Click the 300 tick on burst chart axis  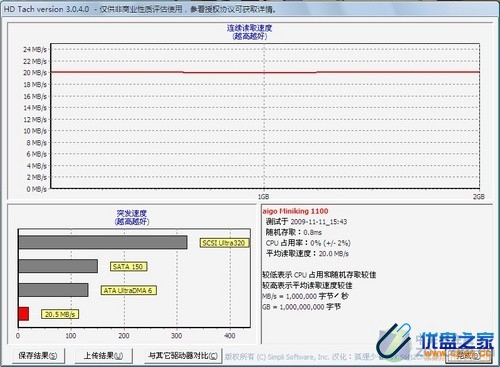177,336
